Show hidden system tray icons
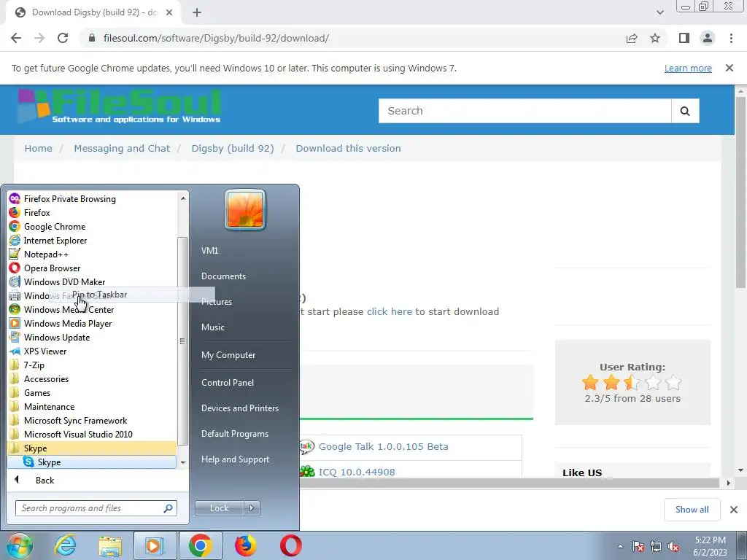 (x=620, y=547)
